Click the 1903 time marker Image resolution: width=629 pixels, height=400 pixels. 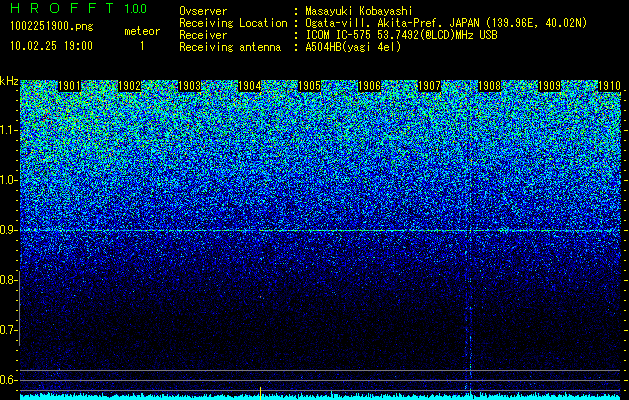[189, 86]
